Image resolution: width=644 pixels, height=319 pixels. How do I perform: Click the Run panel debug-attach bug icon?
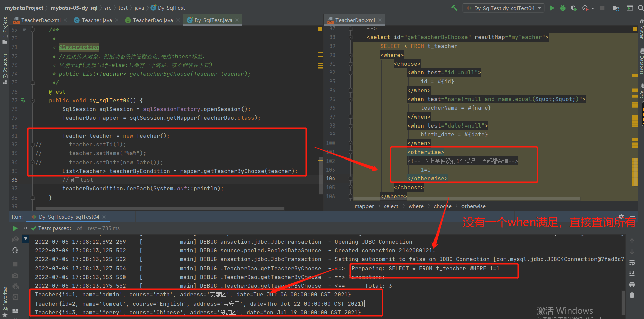click(15, 286)
